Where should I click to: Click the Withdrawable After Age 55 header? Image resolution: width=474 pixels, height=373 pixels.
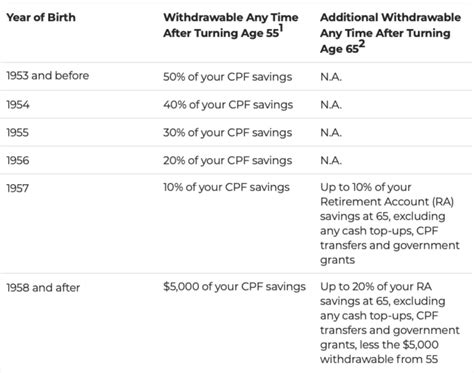tap(231, 25)
